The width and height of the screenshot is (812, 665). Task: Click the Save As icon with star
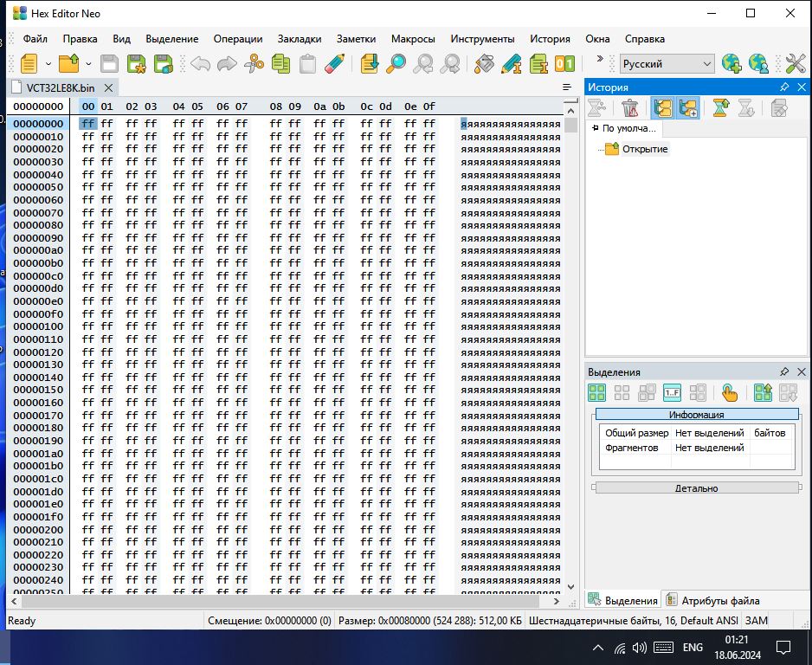136,64
